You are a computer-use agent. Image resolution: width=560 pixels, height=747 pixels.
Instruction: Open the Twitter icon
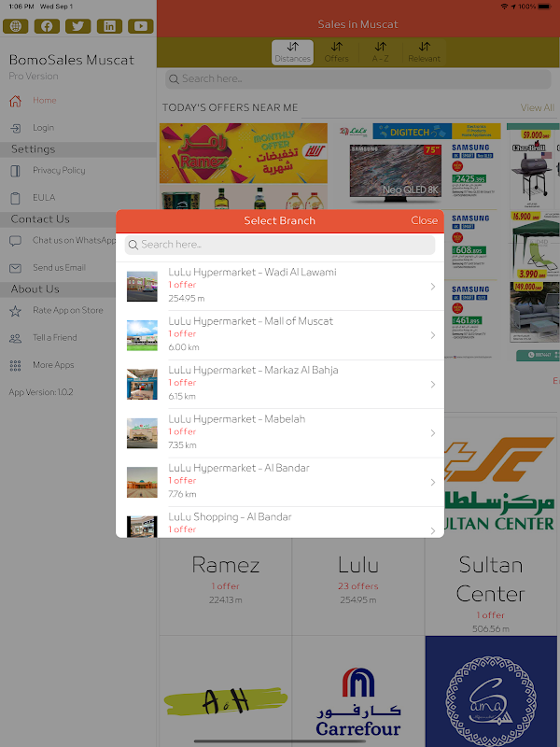[x=78, y=26]
